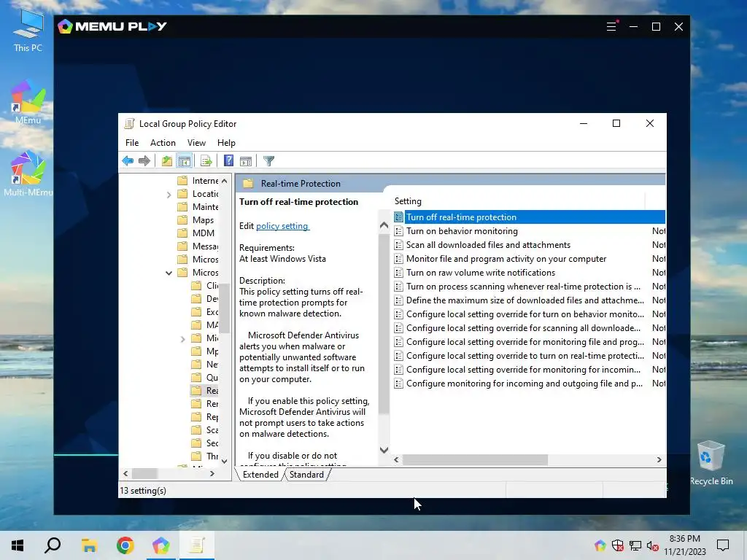This screenshot has width=747, height=560.
Task: Click Group Policy Editor taskbar icon
Action: pos(197,545)
